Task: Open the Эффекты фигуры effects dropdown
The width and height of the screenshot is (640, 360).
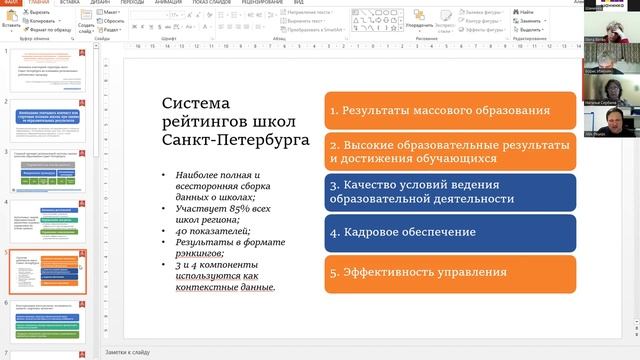Action: click(x=482, y=30)
